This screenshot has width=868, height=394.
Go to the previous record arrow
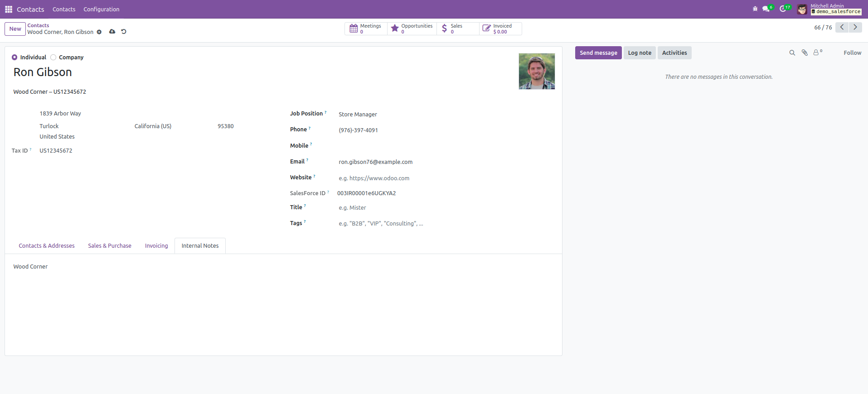842,27
